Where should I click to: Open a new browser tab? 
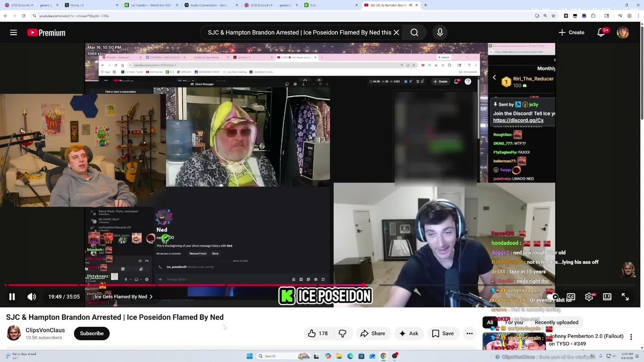(x=426, y=5)
